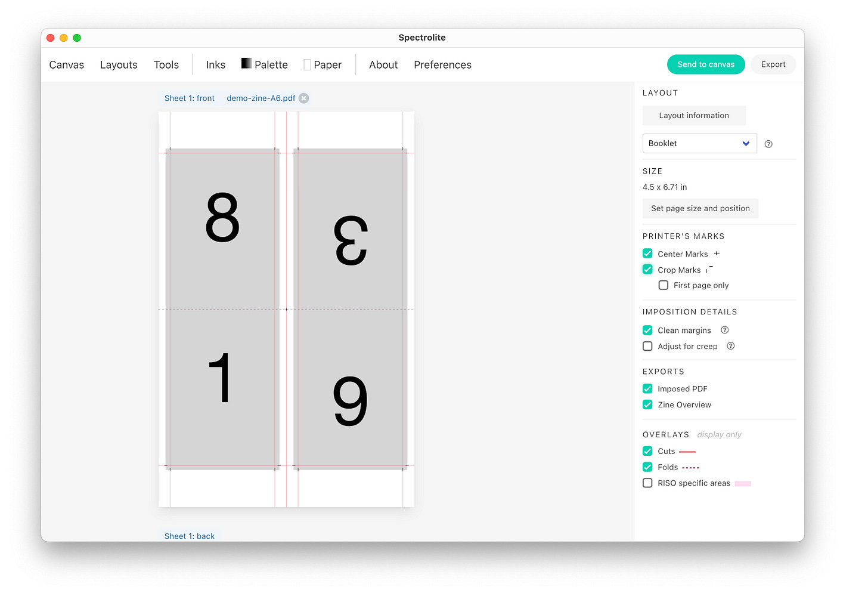This screenshot has height=590, width=868.
Task: Open Layout information
Action: pyautogui.click(x=694, y=115)
